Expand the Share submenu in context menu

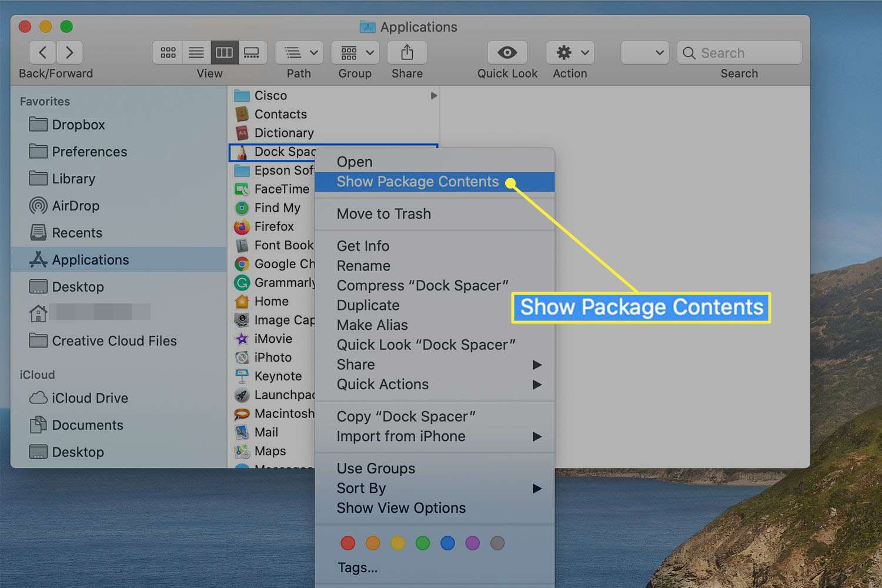(x=435, y=365)
